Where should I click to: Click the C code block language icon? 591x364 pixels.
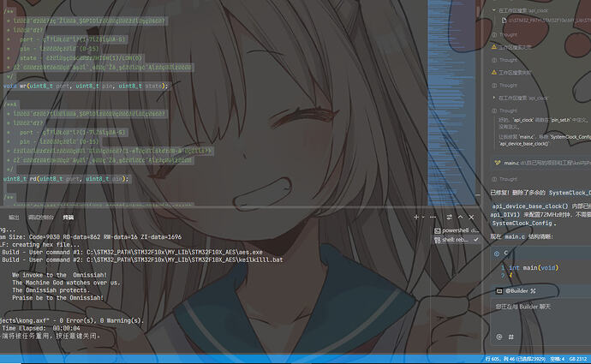(496, 254)
